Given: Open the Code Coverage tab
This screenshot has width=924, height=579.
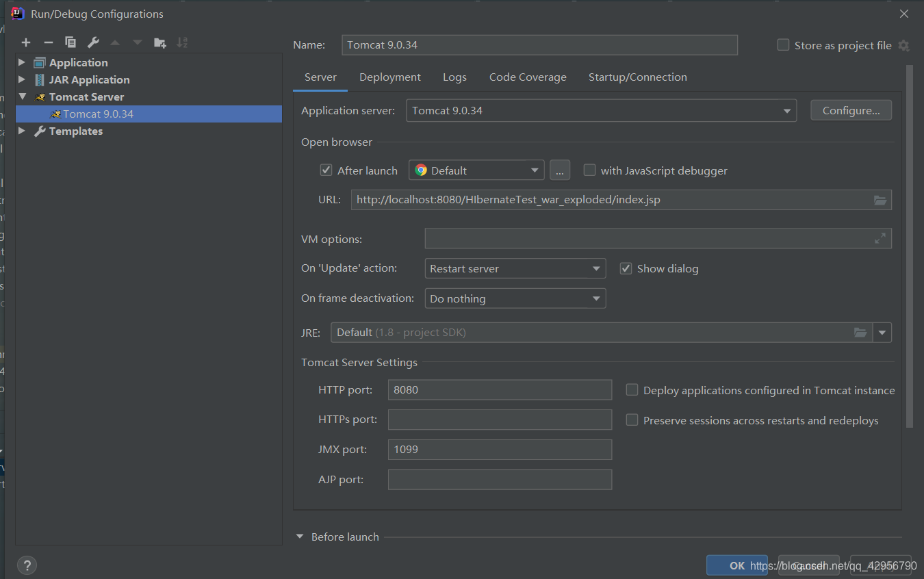Looking at the screenshot, I should pyautogui.click(x=528, y=77).
